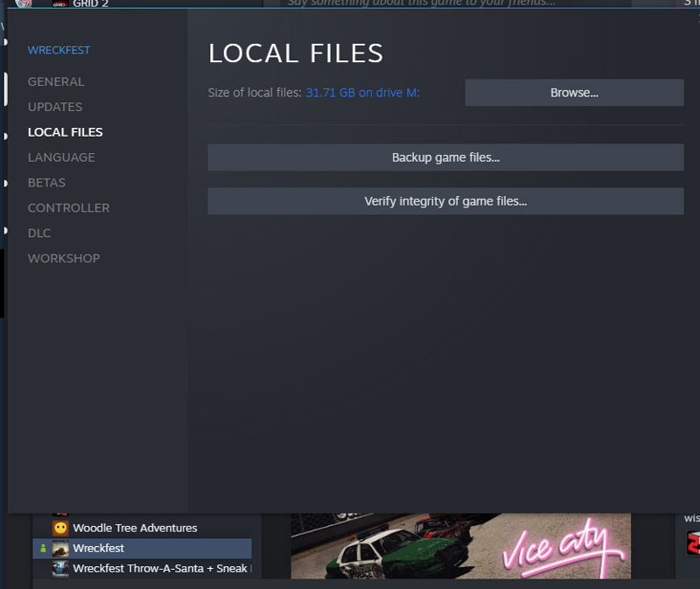
Task: Click the Browse... button
Action: pyautogui.click(x=574, y=93)
